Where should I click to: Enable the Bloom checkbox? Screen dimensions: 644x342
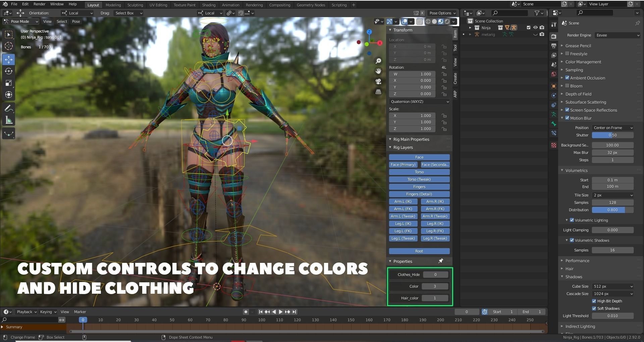567,86
